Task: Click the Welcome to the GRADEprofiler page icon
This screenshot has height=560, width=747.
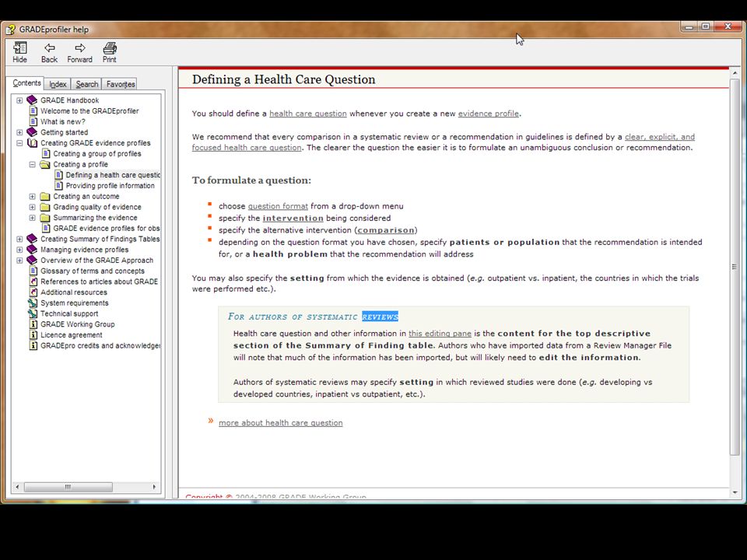Action: point(33,111)
